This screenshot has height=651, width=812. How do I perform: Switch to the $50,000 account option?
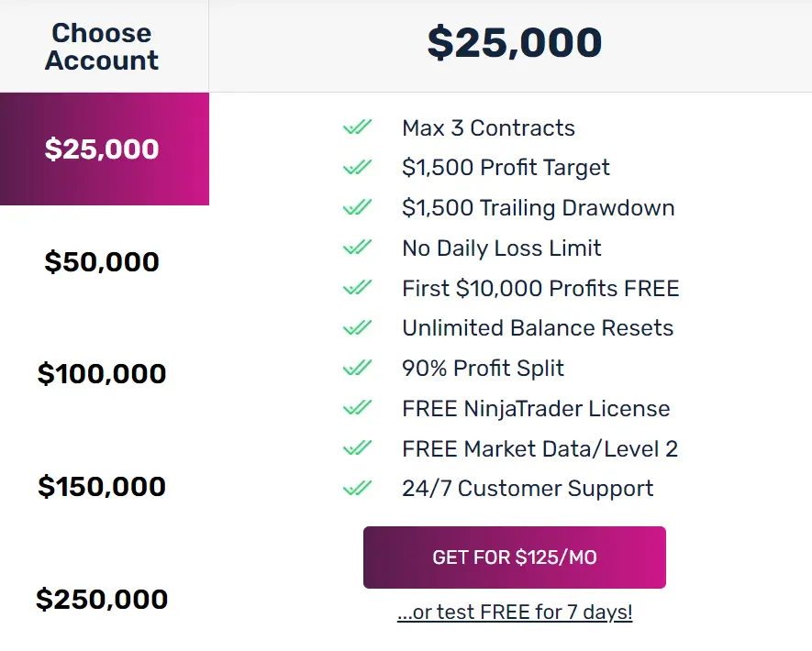pyautogui.click(x=102, y=261)
